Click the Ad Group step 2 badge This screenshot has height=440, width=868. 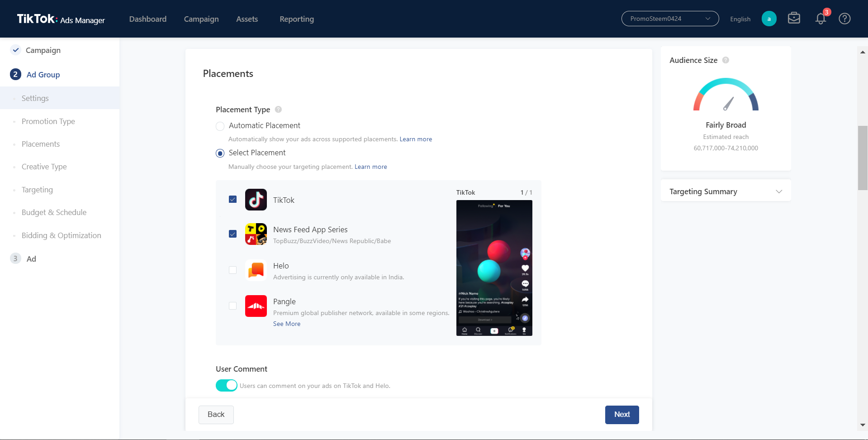(x=15, y=74)
